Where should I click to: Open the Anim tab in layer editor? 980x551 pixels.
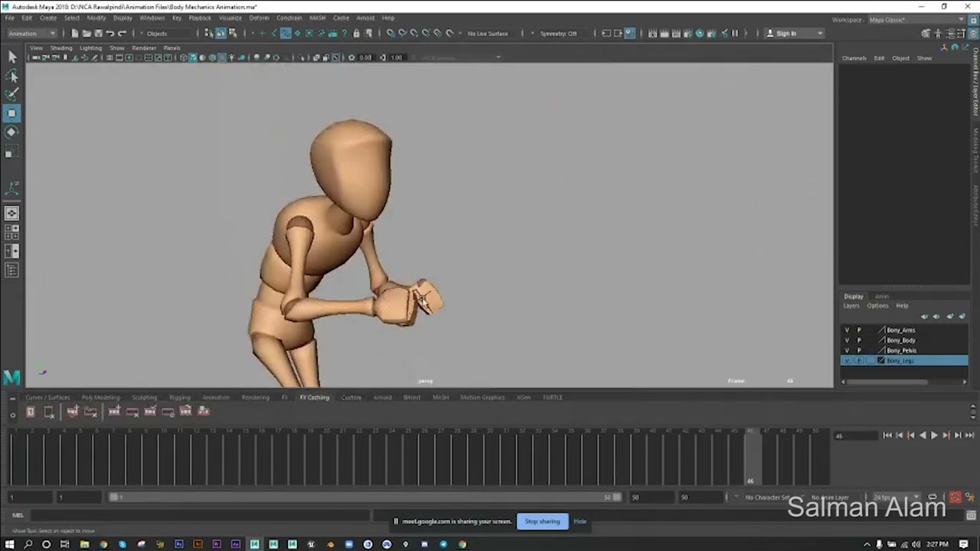pyautogui.click(x=882, y=296)
